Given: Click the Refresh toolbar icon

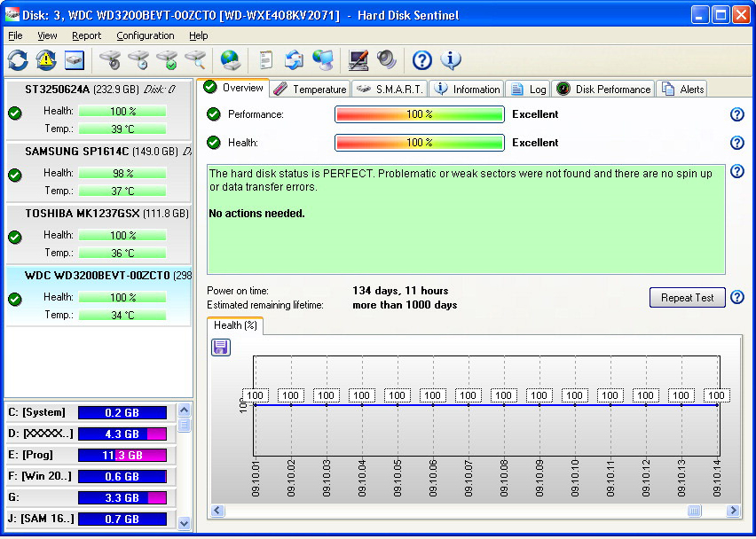Looking at the screenshot, I should [x=18, y=60].
